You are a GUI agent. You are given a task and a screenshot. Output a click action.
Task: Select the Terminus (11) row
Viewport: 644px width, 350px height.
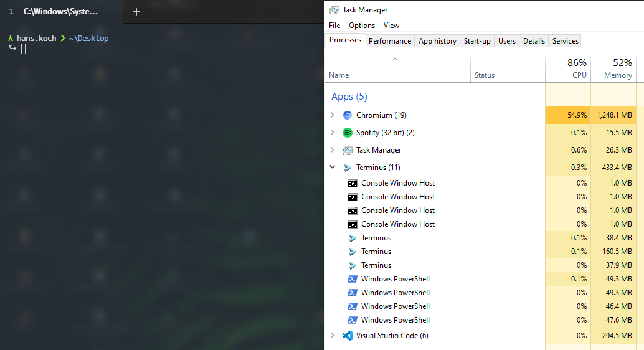(x=481, y=167)
